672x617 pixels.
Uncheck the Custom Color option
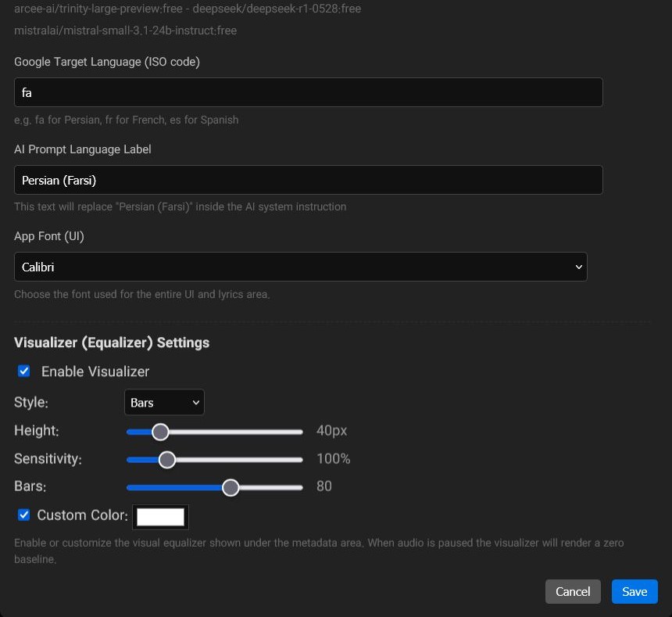tap(23, 515)
